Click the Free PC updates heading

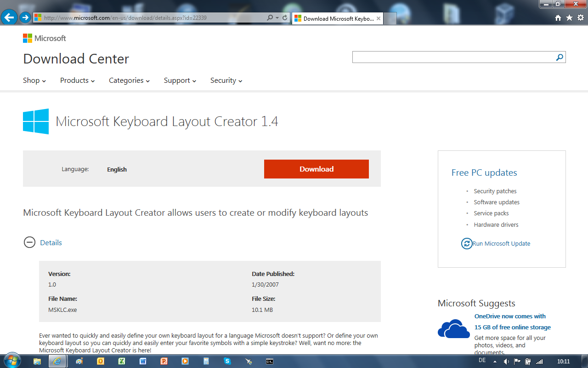tap(484, 172)
